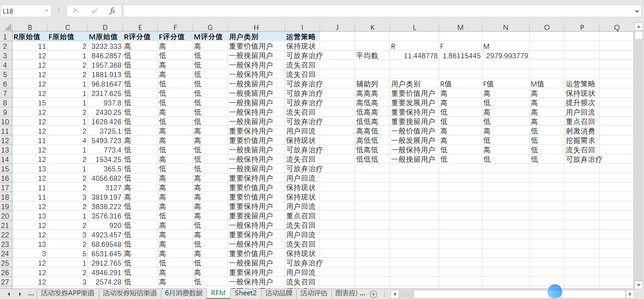Click the 高高高 helper cell
Image resolution: width=644 pixels, height=299 pixels.
coord(372,93)
